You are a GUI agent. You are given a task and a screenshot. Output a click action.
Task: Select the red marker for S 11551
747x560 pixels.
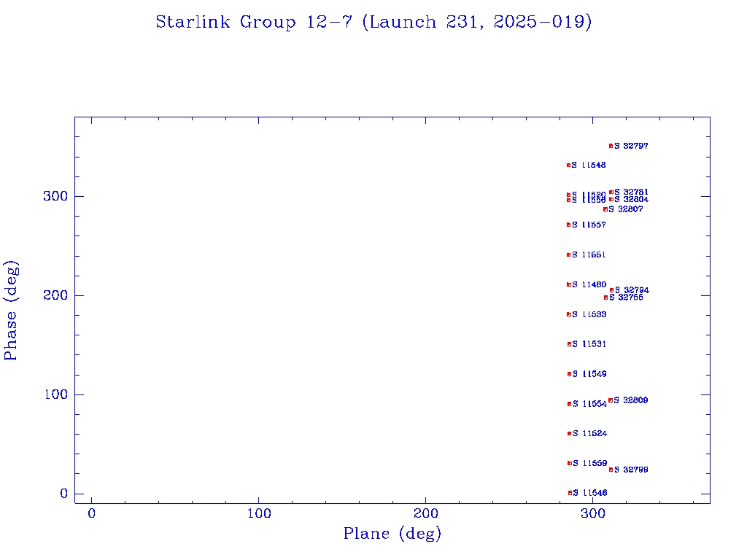point(568,254)
